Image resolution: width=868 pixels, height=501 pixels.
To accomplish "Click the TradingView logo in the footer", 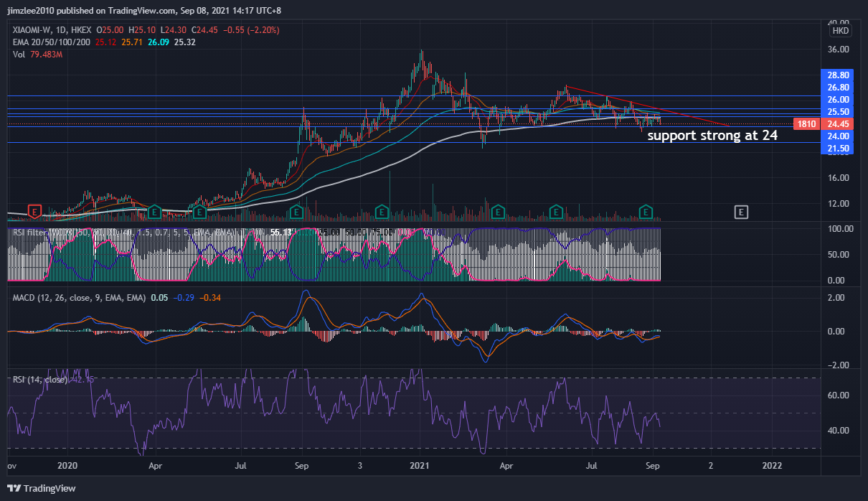I will click(x=42, y=488).
